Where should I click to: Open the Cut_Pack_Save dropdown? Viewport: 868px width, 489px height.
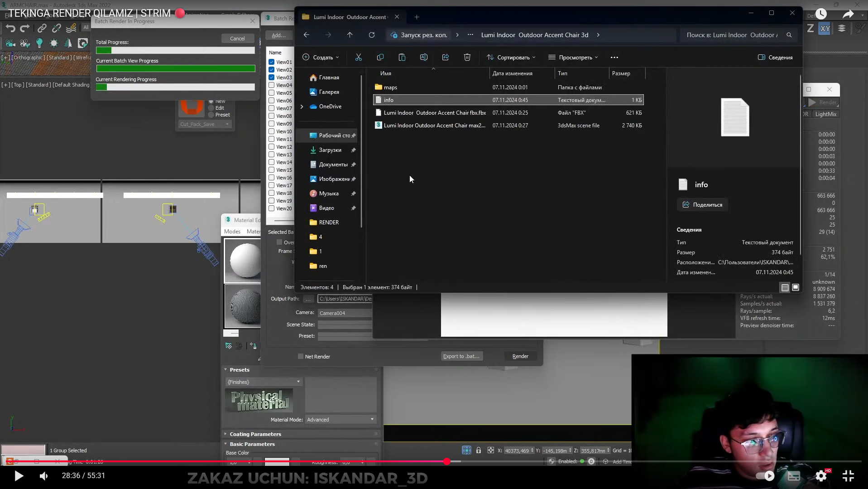click(x=205, y=124)
